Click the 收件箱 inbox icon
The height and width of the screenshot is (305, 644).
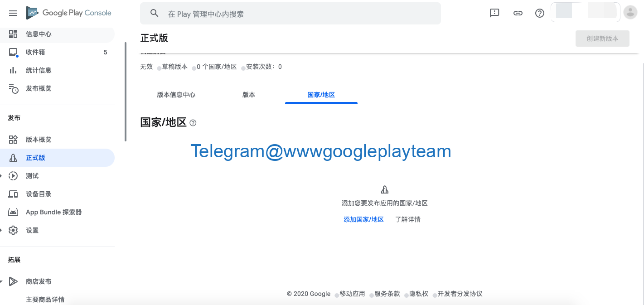click(13, 52)
